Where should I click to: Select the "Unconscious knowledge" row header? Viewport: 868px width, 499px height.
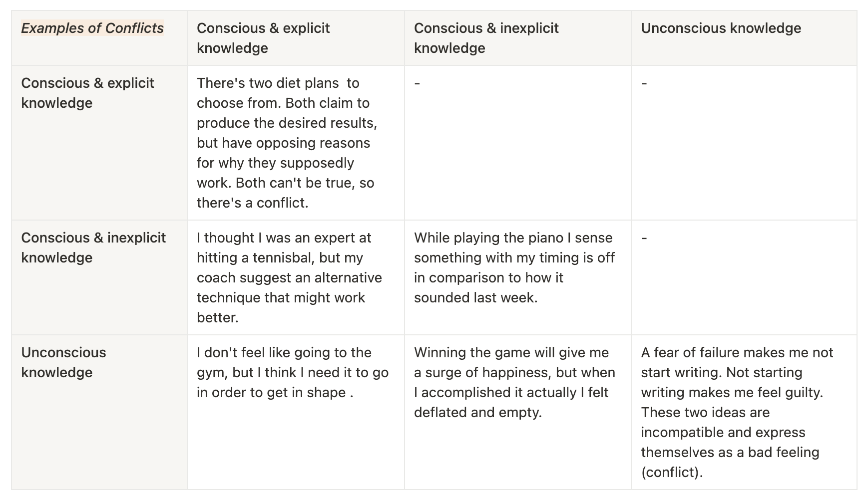click(x=63, y=362)
